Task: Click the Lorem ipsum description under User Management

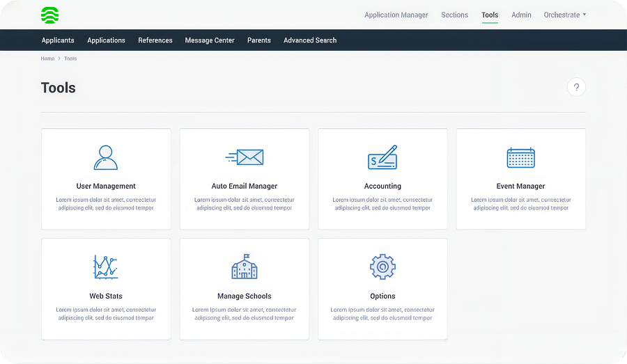Action: click(x=106, y=204)
